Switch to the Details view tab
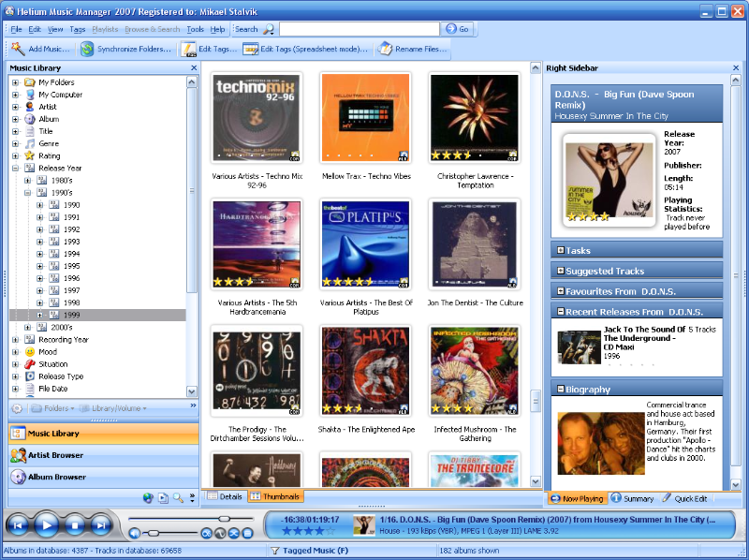The height and width of the screenshot is (560, 749). (x=225, y=496)
